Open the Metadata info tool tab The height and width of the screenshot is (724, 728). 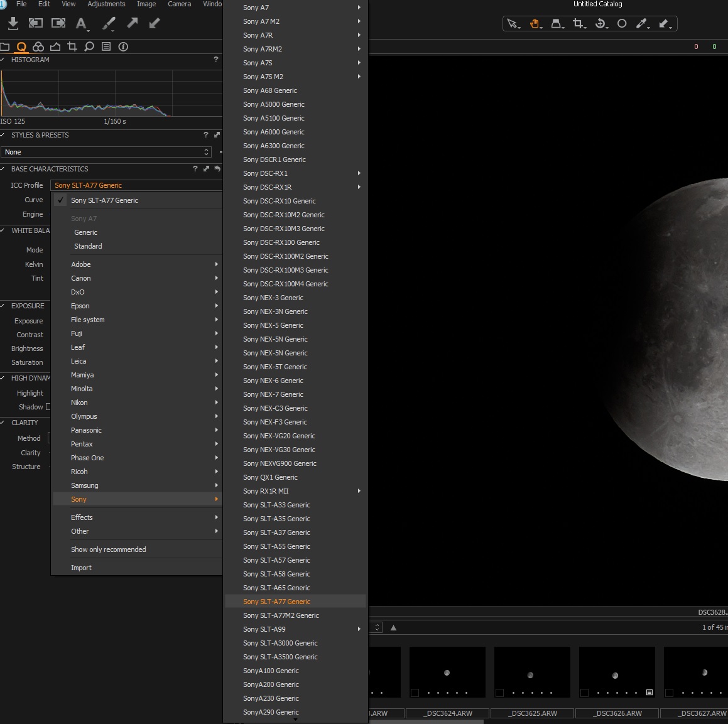[123, 46]
